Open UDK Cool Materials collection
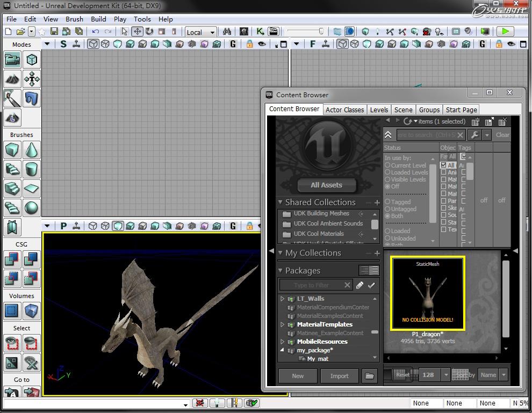This screenshot has height=413, width=532. [319, 234]
